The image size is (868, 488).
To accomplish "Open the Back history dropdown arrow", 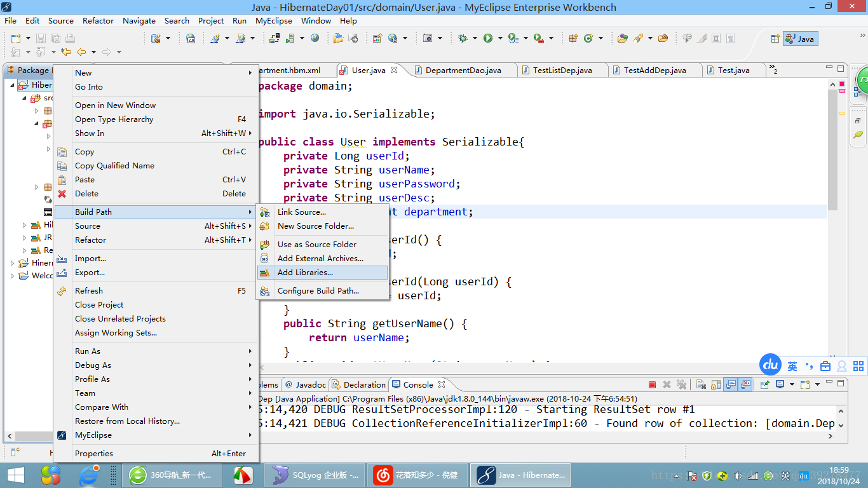I will (x=93, y=53).
